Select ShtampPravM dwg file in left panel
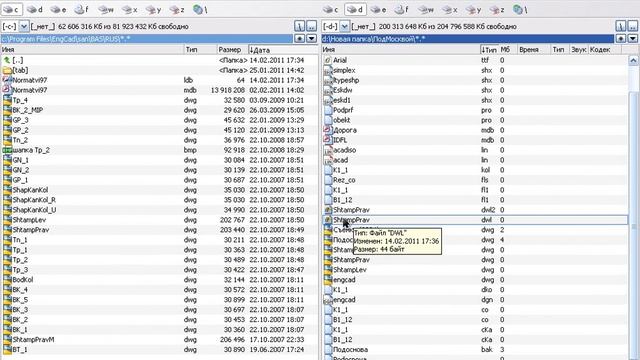The image size is (640, 360). 159,340
